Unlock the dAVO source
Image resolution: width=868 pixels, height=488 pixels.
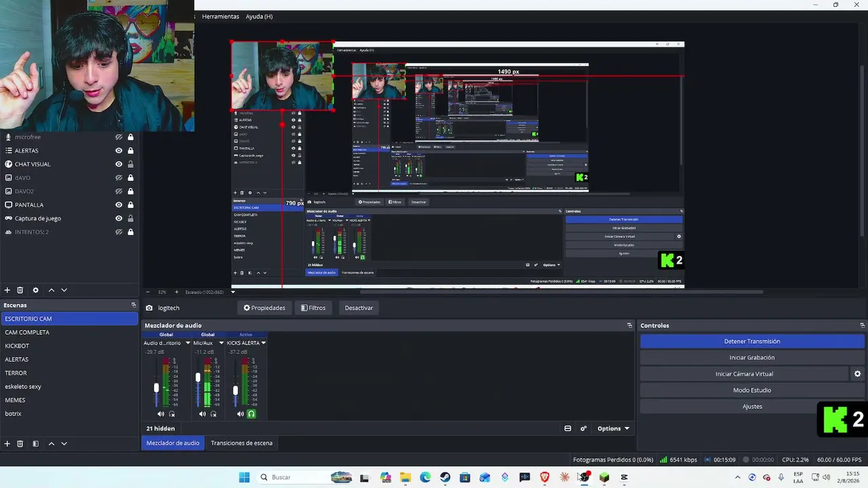coord(130,178)
